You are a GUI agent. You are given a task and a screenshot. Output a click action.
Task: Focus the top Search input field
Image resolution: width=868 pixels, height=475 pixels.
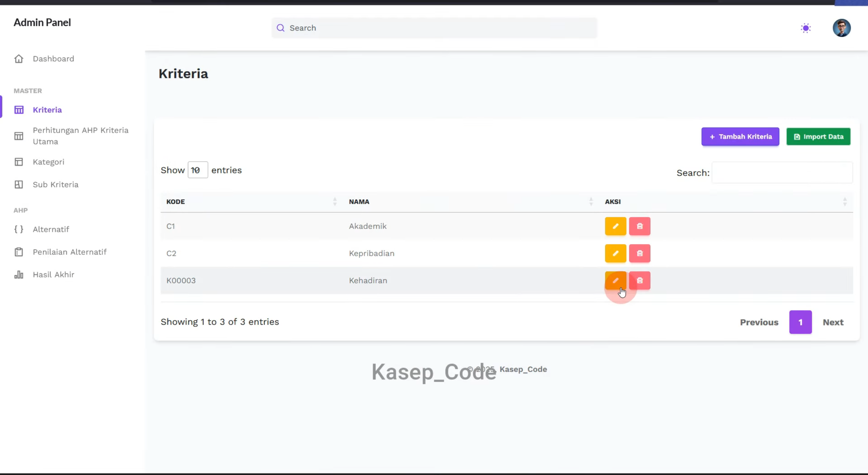pyautogui.click(x=434, y=28)
